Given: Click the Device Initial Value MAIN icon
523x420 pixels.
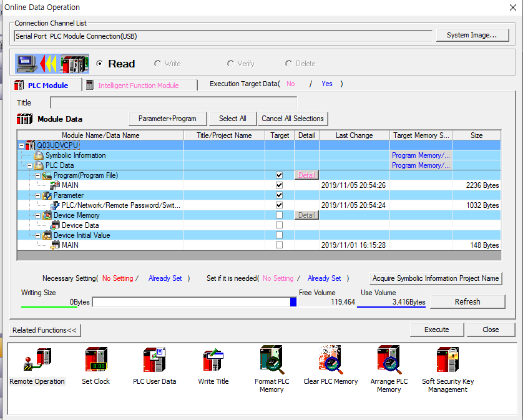Looking at the screenshot, I should 55,245.
